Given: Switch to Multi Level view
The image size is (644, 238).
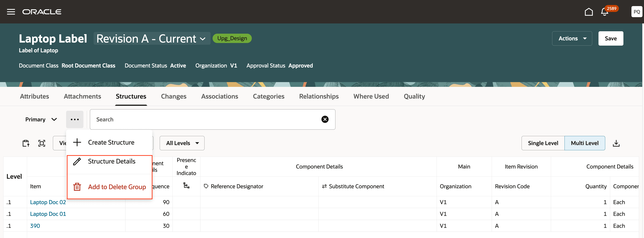Looking at the screenshot, I should [584, 143].
